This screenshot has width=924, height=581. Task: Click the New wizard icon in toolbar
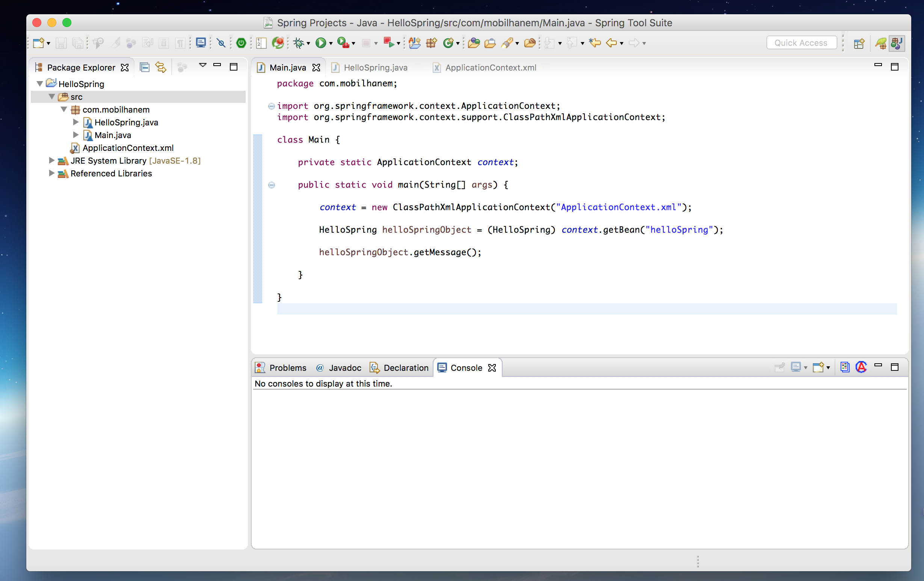(38, 43)
